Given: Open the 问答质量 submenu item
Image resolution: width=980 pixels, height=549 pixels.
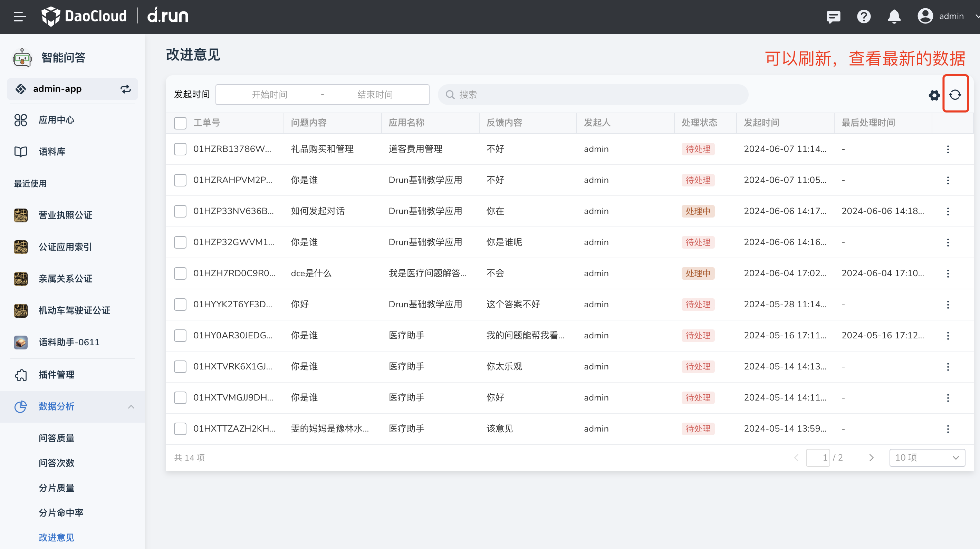Looking at the screenshot, I should [57, 438].
